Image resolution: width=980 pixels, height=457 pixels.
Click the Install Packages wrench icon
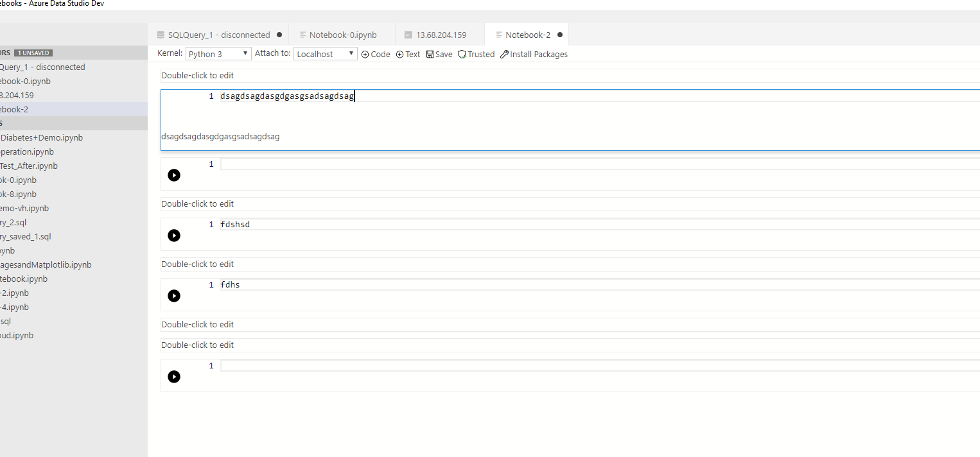504,55
